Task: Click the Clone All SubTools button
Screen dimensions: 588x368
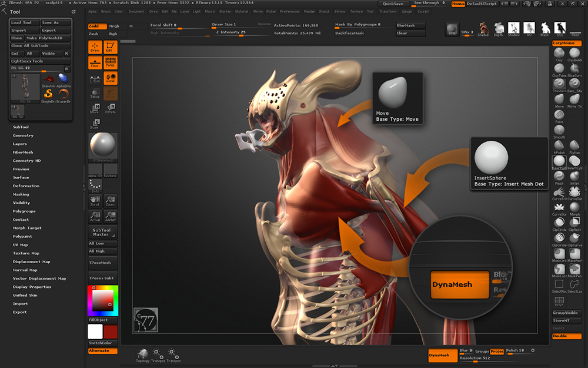Action: (41, 46)
